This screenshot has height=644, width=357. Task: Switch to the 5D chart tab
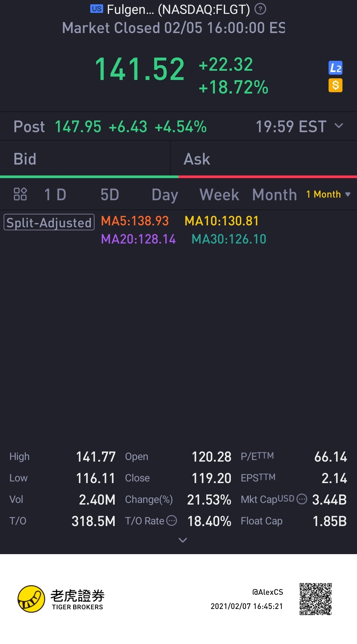110,195
